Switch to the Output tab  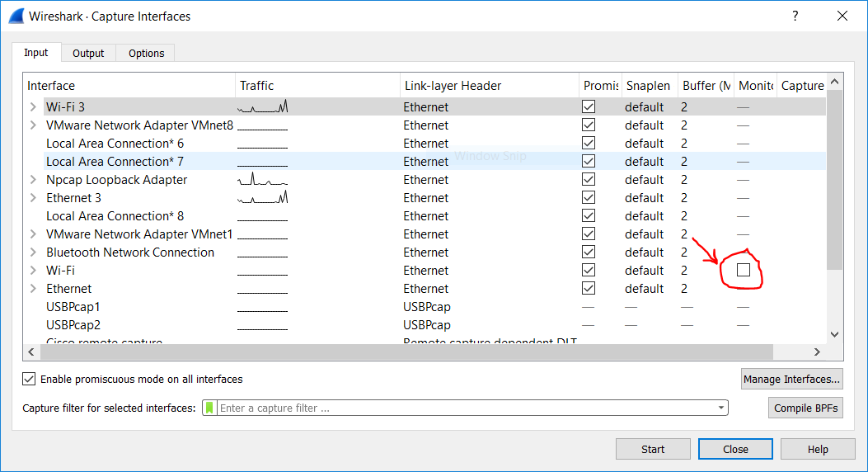(x=88, y=53)
